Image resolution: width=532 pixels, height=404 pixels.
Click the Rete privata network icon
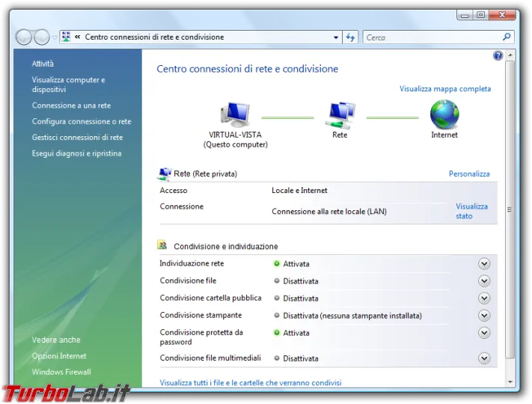click(165, 174)
